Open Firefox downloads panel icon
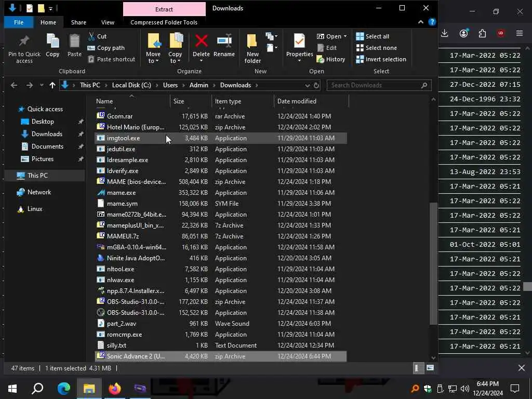This screenshot has width=532, height=399. point(445,33)
